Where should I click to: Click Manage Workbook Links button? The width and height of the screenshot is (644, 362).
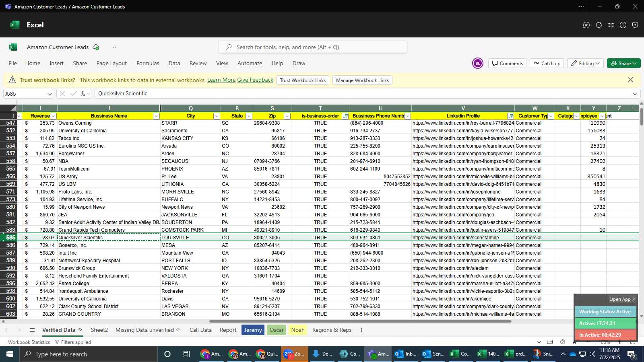(362, 80)
